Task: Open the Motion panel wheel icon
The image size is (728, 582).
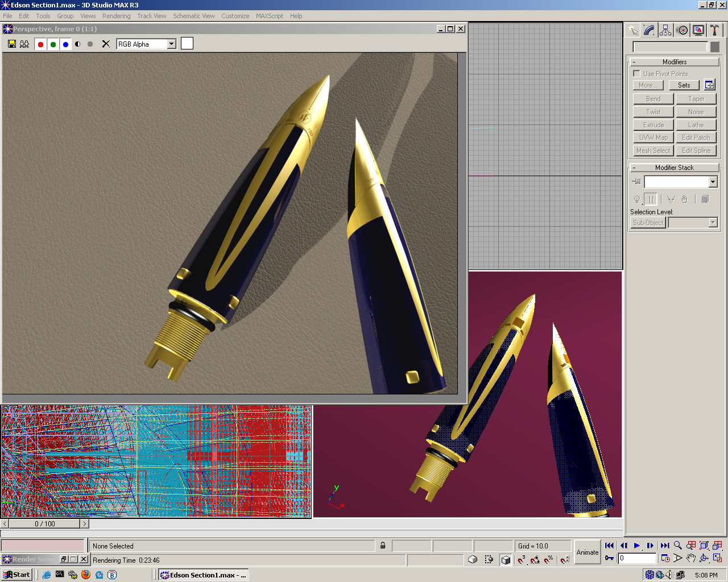Action: (x=682, y=30)
